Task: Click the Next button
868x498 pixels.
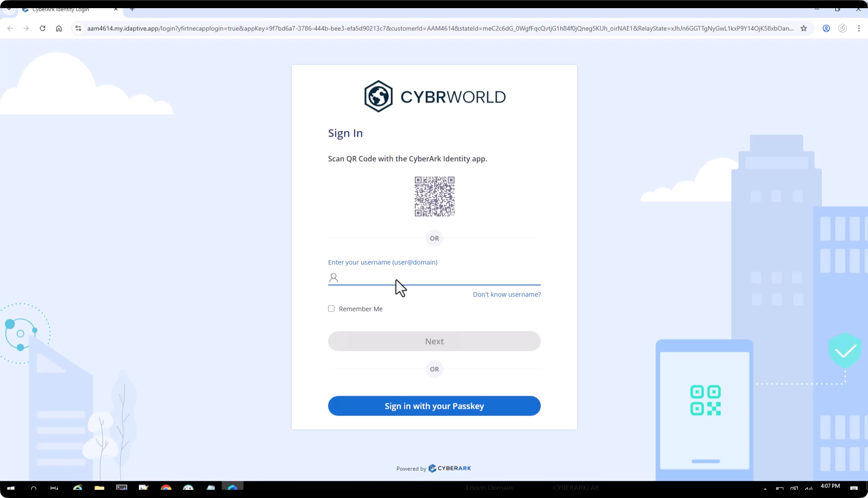Action: click(434, 341)
